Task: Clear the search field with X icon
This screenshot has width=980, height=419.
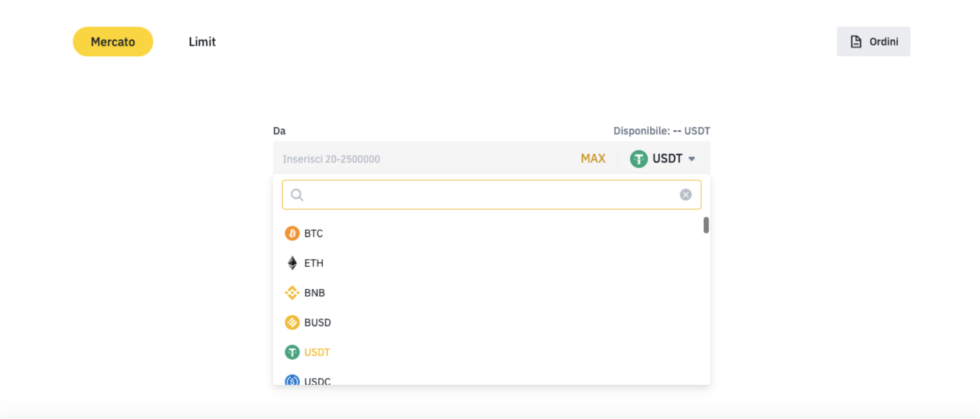Action: click(x=686, y=195)
